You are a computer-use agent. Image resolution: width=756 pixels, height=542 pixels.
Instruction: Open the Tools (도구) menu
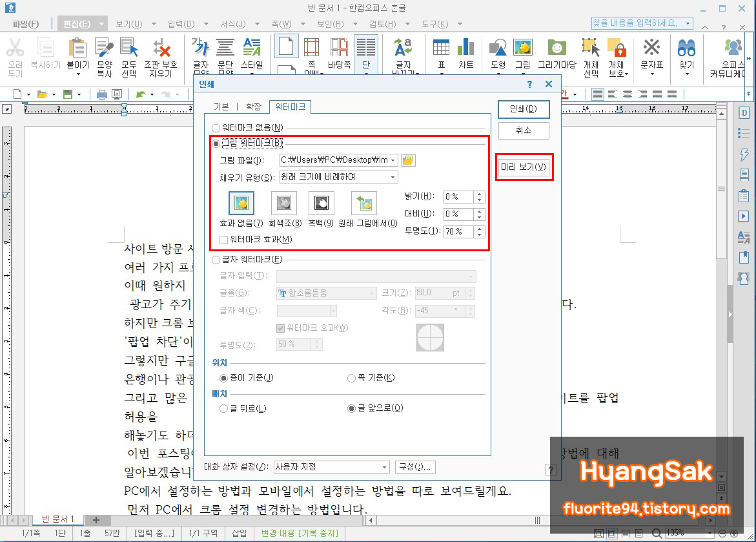pos(435,24)
